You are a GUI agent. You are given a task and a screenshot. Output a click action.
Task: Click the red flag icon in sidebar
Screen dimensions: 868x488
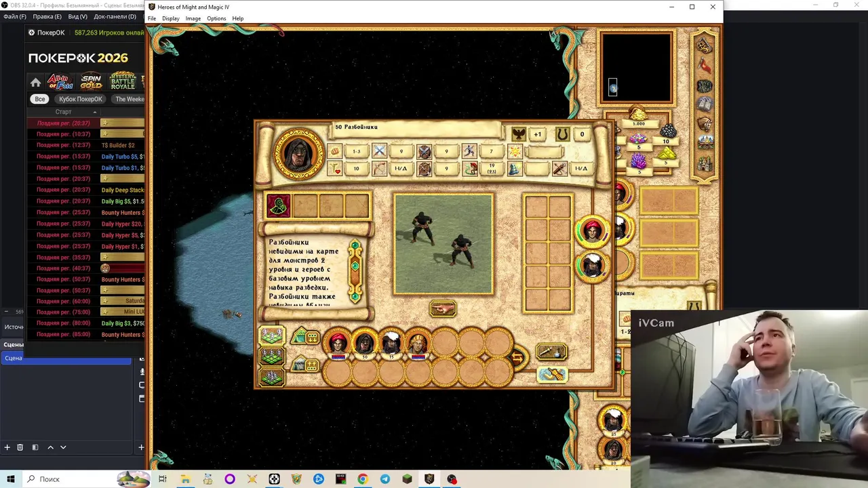(x=705, y=66)
